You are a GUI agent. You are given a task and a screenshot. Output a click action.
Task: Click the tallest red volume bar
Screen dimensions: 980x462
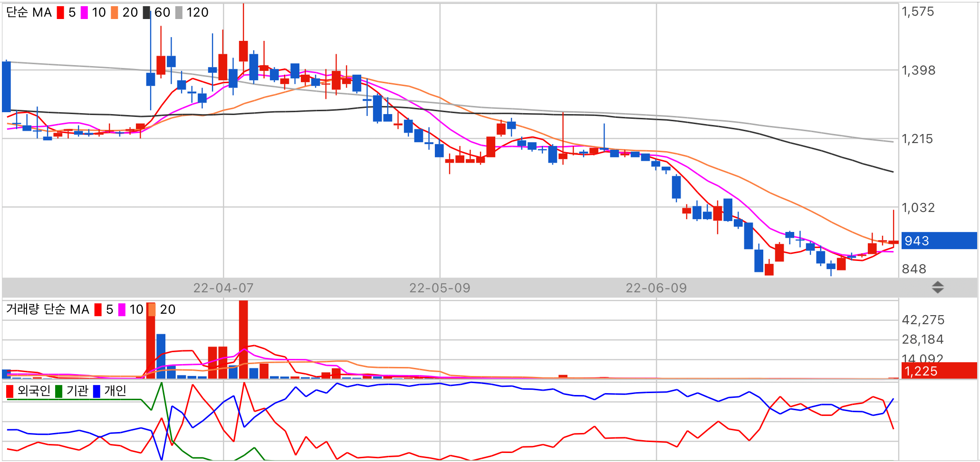pyautogui.click(x=243, y=339)
